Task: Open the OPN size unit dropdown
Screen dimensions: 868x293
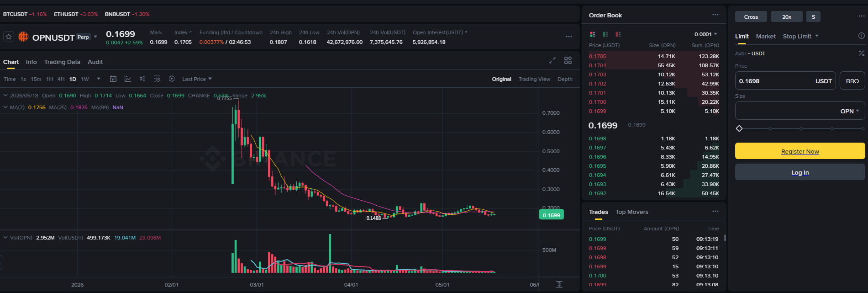Action: (850, 111)
